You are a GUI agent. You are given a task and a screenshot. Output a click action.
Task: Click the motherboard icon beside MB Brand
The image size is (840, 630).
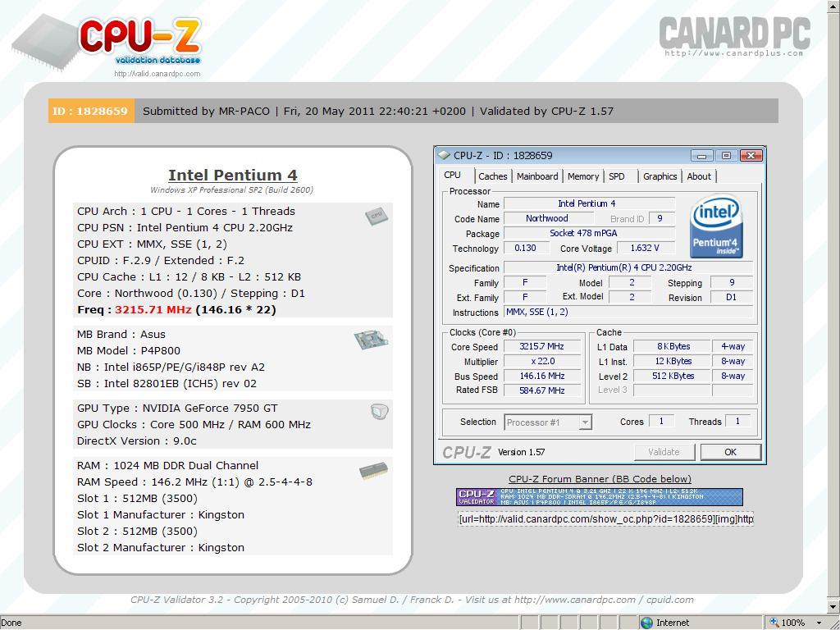(371, 340)
